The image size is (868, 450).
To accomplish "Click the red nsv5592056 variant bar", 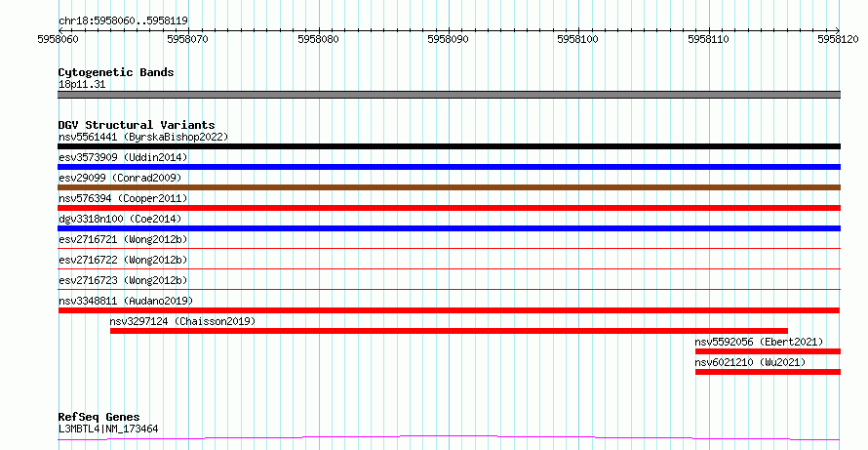I will point(768,351).
